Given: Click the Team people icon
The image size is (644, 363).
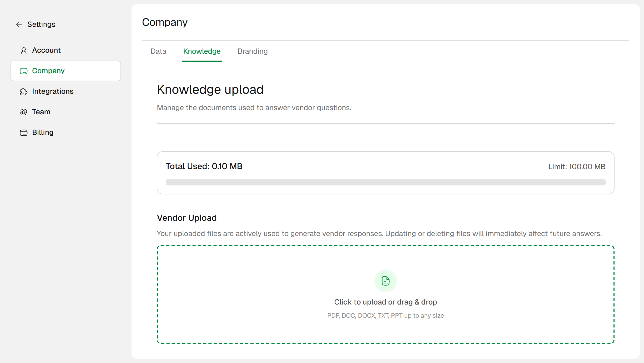Looking at the screenshot, I should click(x=24, y=112).
